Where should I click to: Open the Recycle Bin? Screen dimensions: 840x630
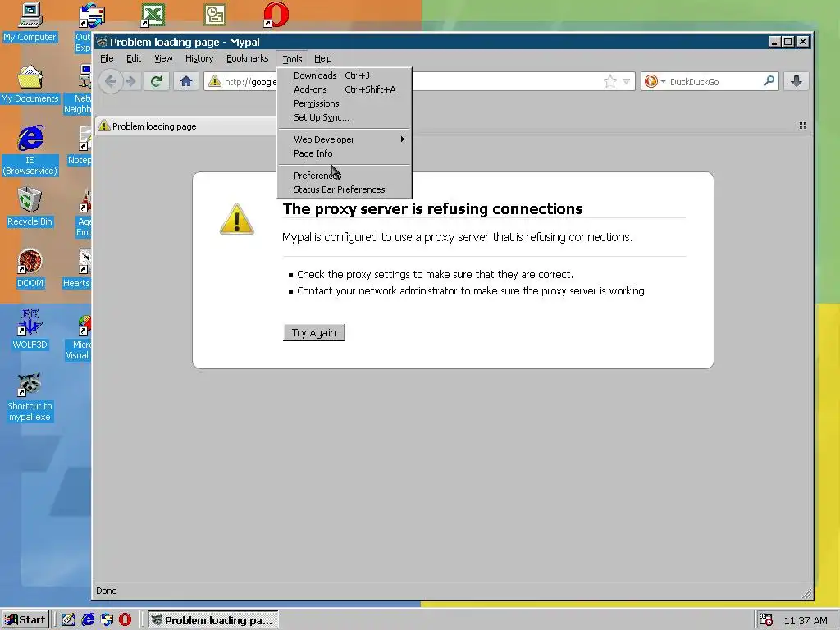click(30, 208)
